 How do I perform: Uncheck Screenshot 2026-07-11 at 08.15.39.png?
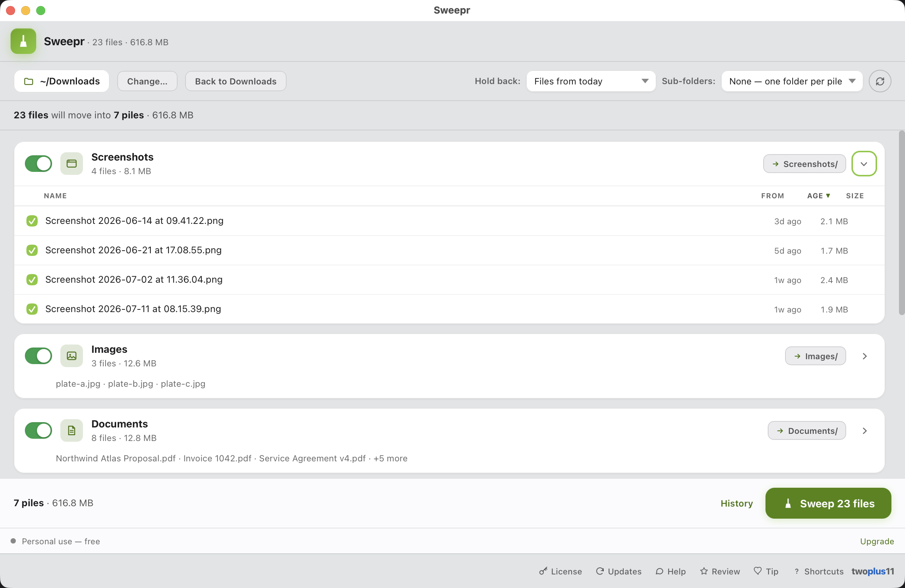click(x=32, y=309)
